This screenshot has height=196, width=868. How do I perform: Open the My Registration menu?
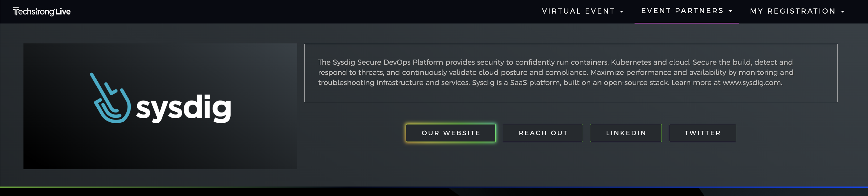coord(793,11)
